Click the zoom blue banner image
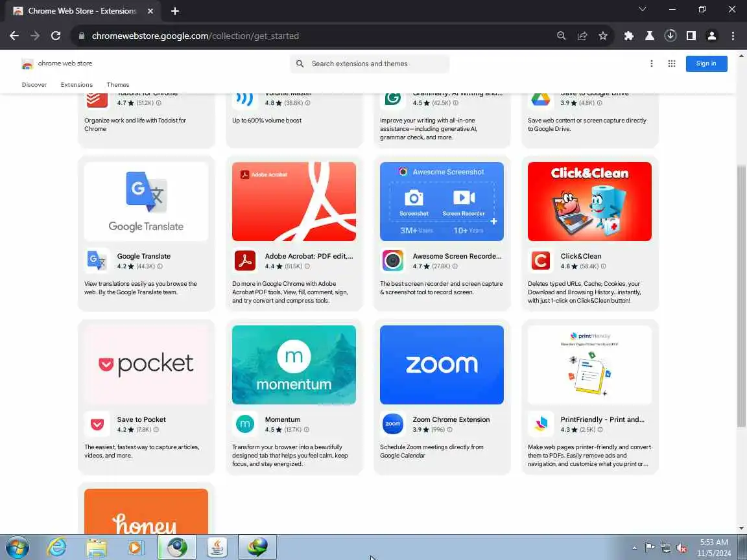This screenshot has height=560, width=747. 442,365
